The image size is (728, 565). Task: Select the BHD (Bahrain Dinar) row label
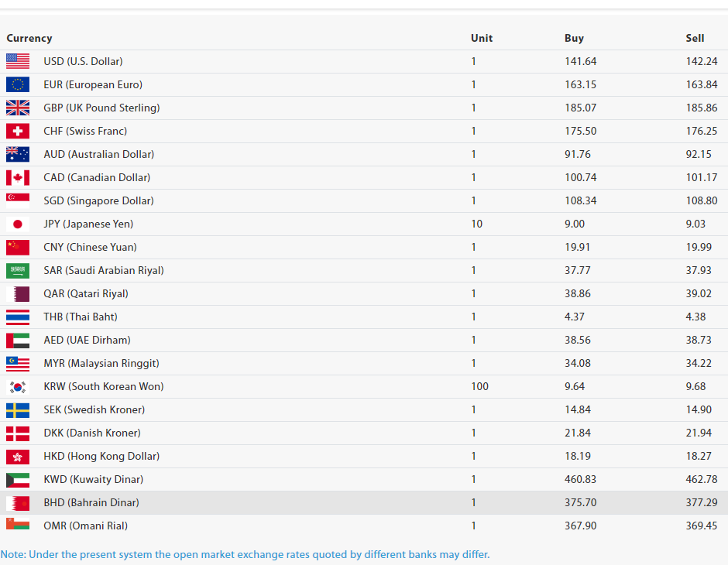91,502
